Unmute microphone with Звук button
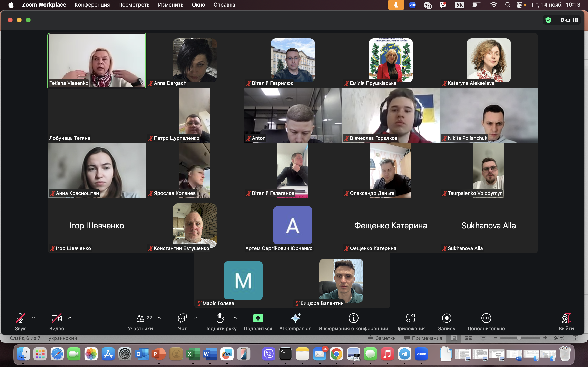The image size is (588, 367). [20, 318]
